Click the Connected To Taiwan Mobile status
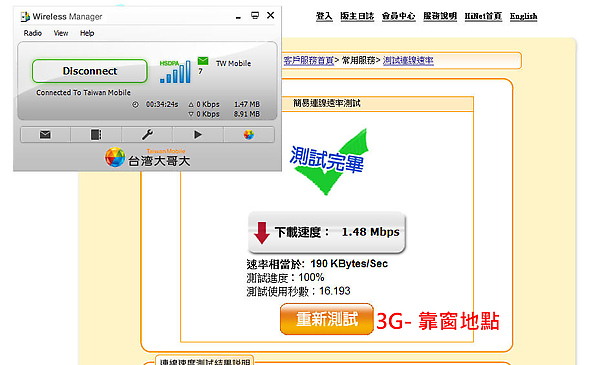The height and width of the screenshot is (365, 600). (x=83, y=93)
